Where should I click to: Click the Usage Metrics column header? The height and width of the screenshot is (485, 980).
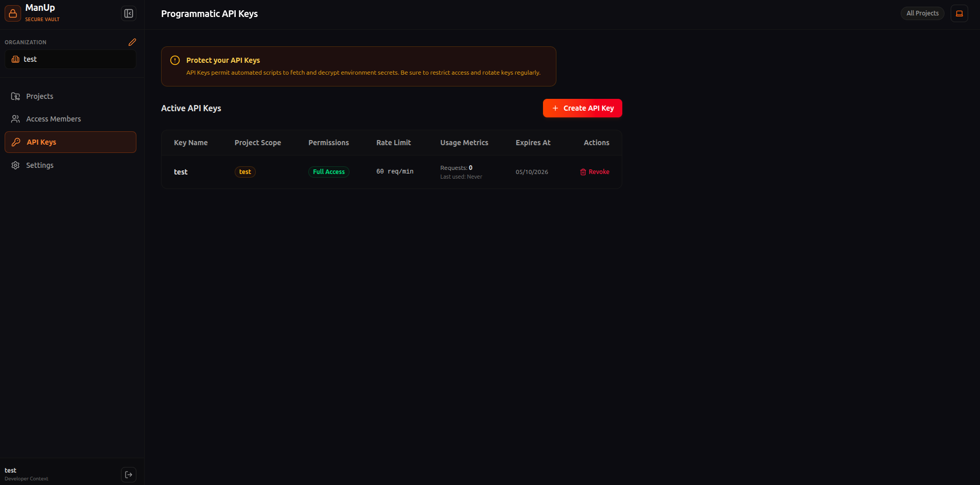click(464, 143)
